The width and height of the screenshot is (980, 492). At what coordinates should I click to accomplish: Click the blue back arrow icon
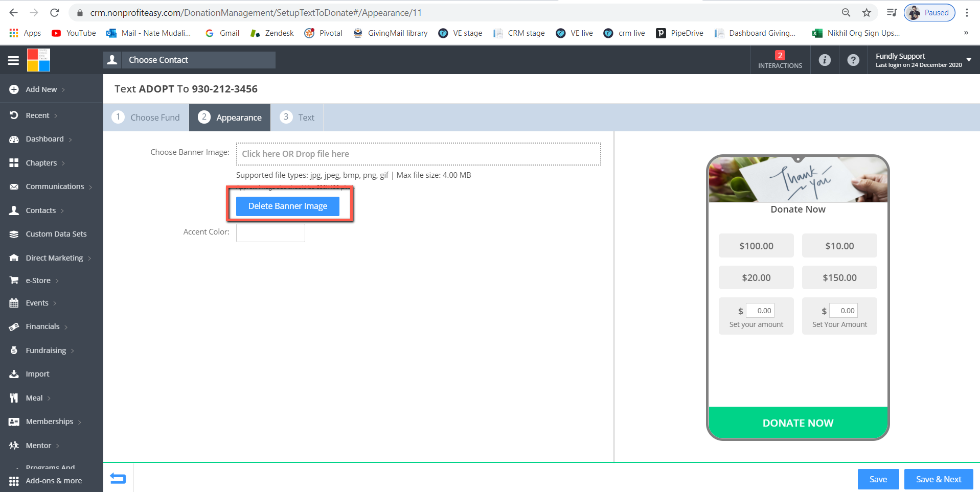pyautogui.click(x=118, y=479)
